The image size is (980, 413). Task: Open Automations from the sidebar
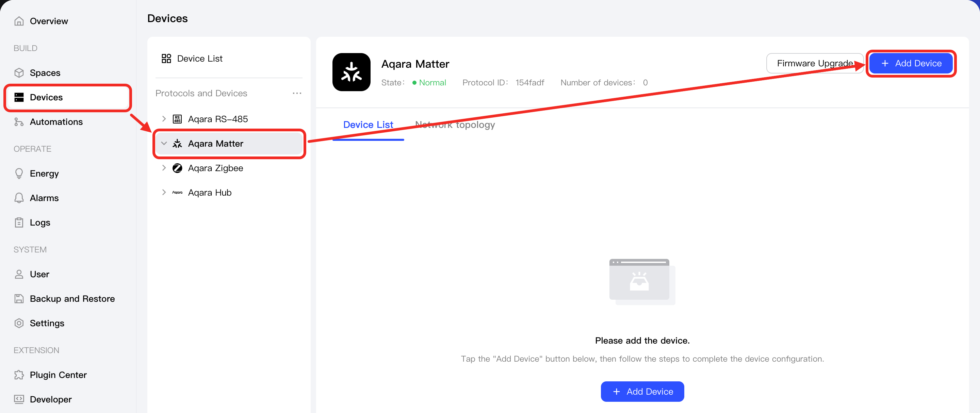tap(56, 122)
